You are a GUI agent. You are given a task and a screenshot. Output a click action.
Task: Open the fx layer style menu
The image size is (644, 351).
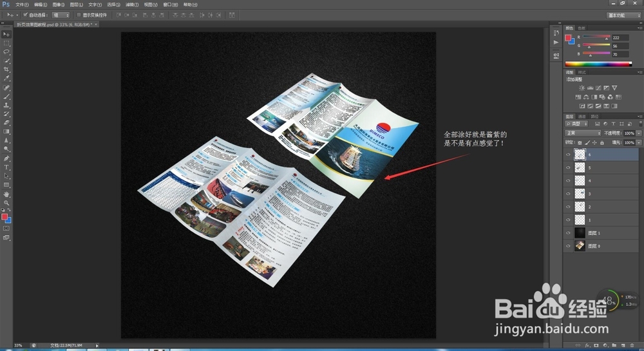587,345
